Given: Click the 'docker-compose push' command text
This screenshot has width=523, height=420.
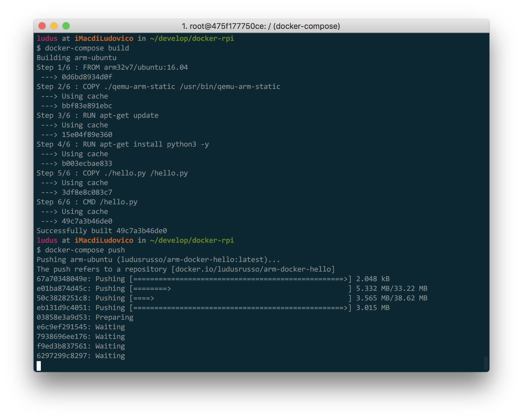Looking at the screenshot, I should coord(85,250).
